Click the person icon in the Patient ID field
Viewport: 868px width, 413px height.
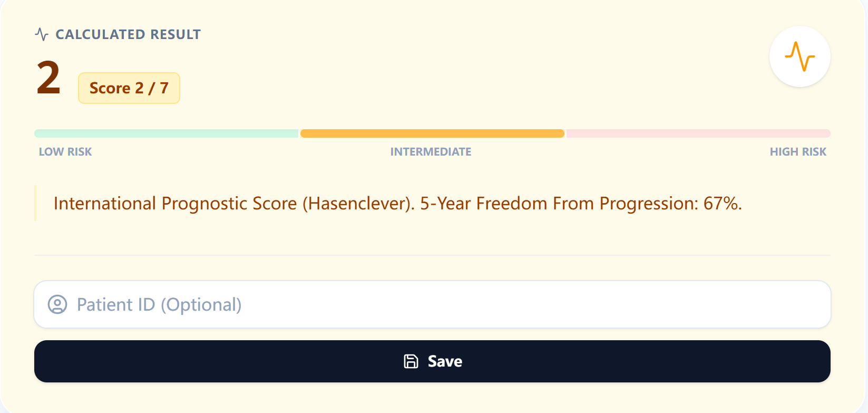[x=58, y=304]
